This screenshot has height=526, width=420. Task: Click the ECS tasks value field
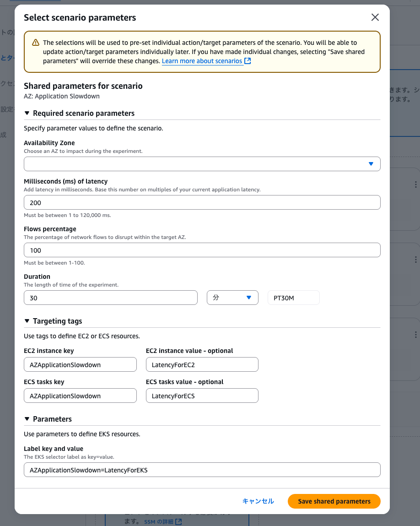[202, 396]
